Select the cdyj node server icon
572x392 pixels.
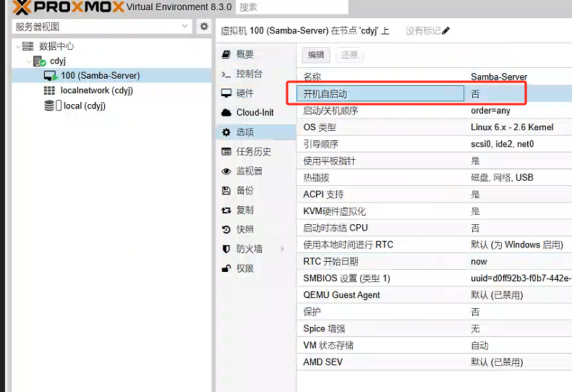(39, 61)
